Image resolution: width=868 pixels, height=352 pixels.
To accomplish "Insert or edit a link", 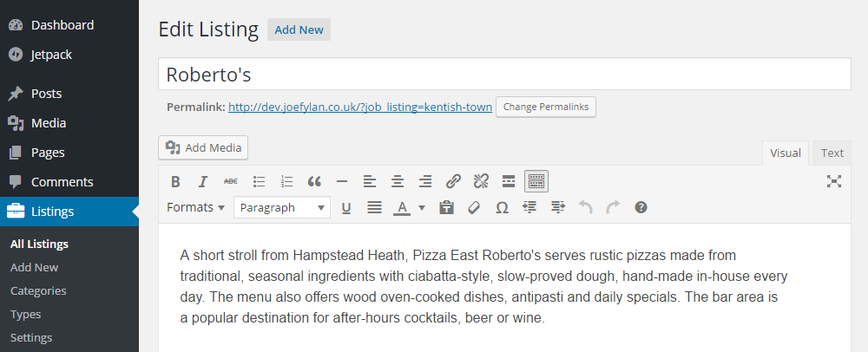I will pyautogui.click(x=453, y=181).
